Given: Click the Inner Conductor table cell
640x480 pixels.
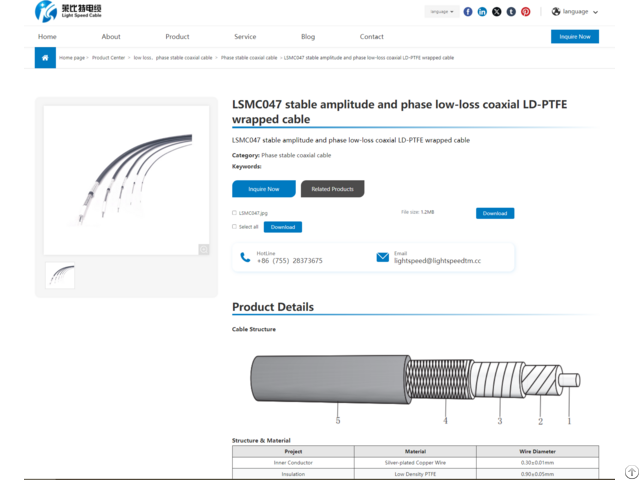Looking at the screenshot, I should [x=293, y=463].
